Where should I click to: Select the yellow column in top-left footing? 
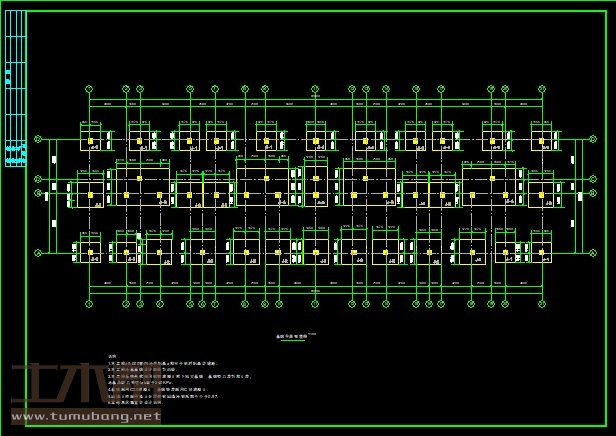(x=90, y=139)
